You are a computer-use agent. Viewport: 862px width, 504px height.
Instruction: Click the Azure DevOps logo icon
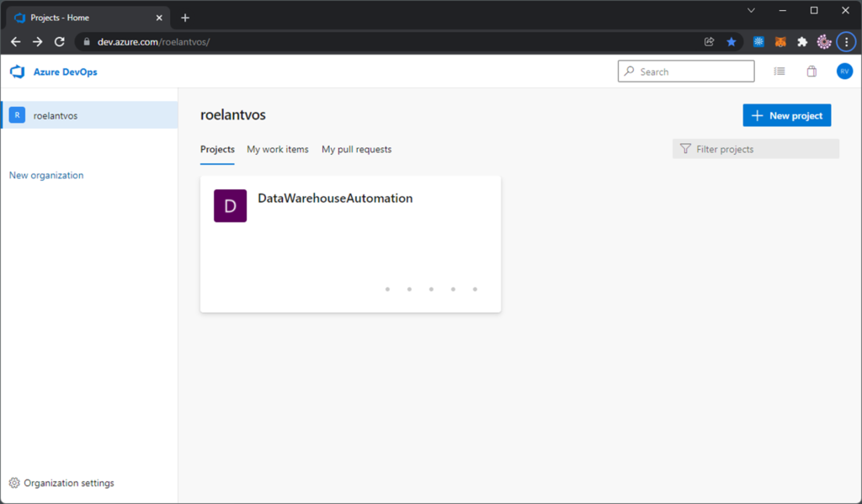coord(16,72)
